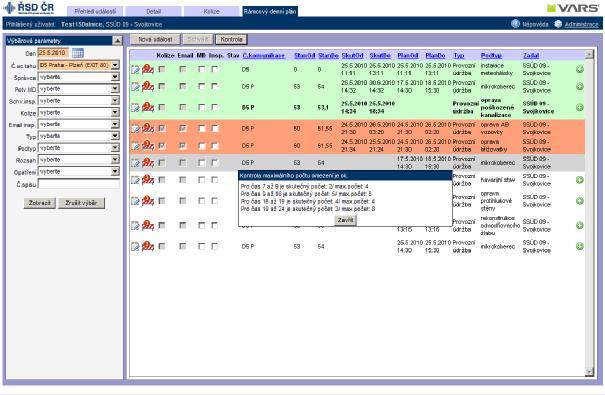Image resolution: width=605 pixels, height=395 pixels.
Task: Edit the odvodňovacího žlabu row
Action: tap(135, 226)
